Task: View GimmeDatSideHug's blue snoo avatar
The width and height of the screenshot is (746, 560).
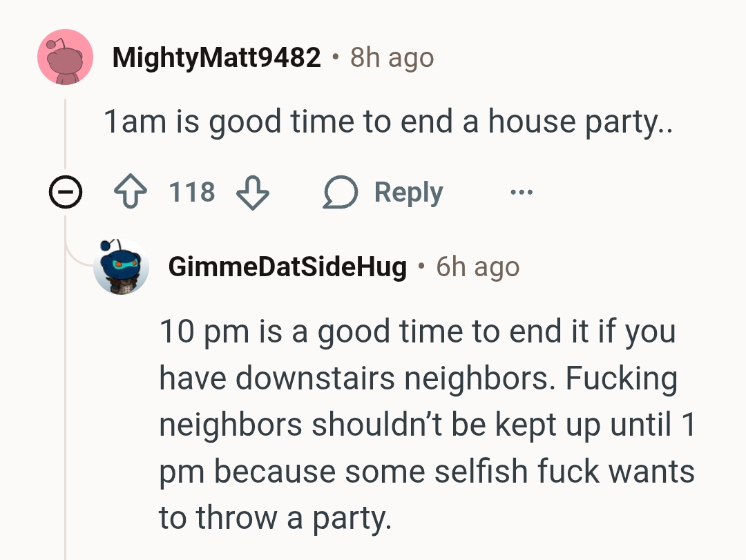Action: click(121, 267)
